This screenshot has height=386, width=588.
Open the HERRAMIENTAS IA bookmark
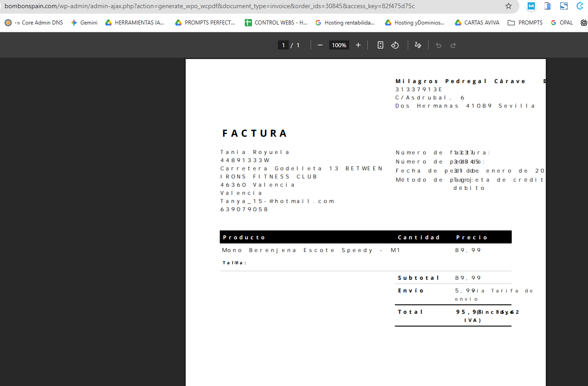tap(135, 22)
